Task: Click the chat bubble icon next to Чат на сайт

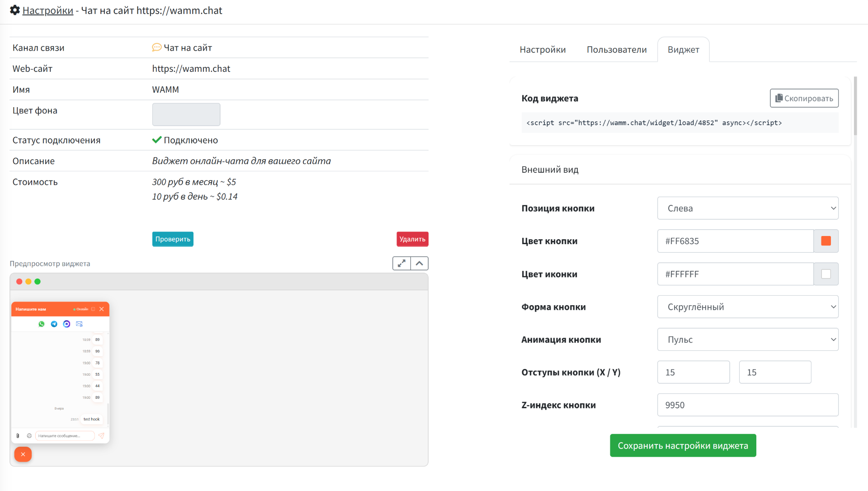Action: pyautogui.click(x=157, y=47)
